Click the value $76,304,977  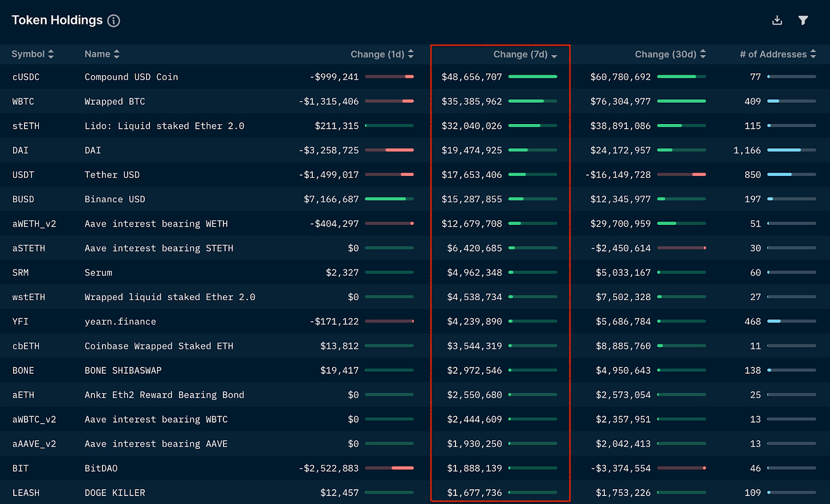(x=621, y=101)
